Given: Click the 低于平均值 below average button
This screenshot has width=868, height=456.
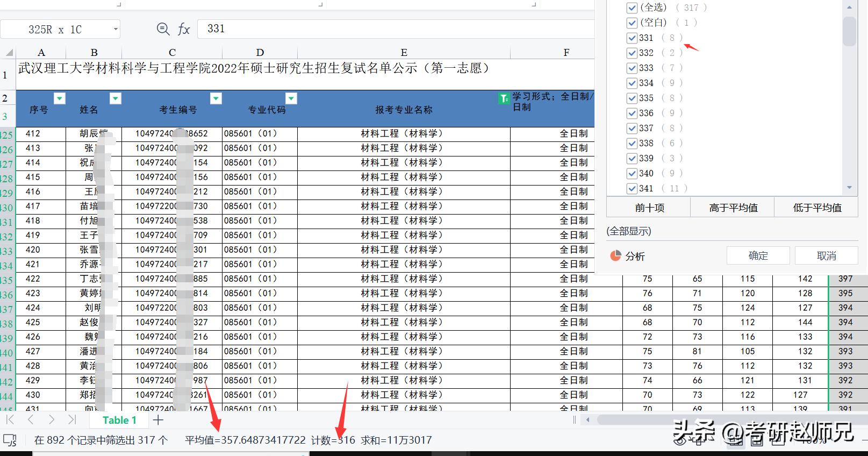Looking at the screenshot, I should coord(817,208).
